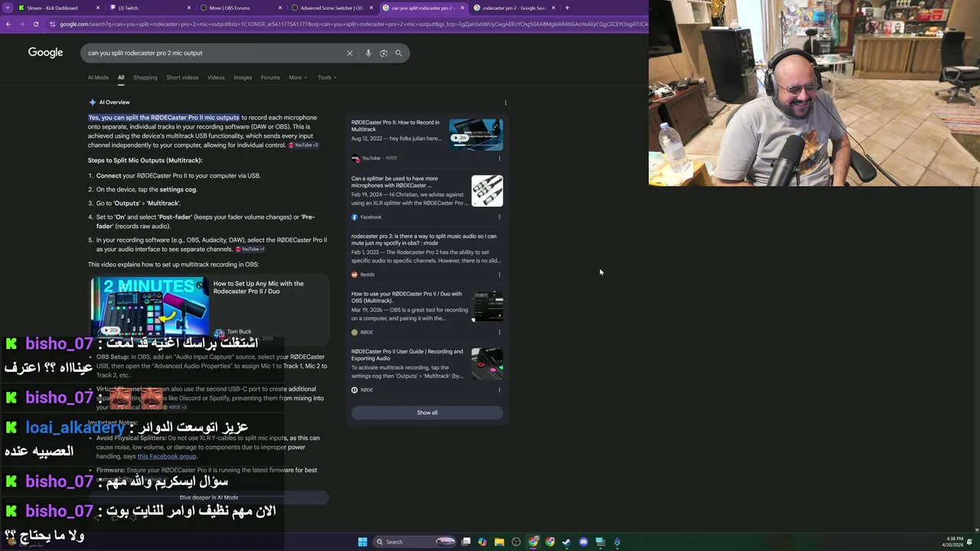The image size is (980, 551).
Task: Expand the More search filter dropdown
Action: tap(298, 77)
